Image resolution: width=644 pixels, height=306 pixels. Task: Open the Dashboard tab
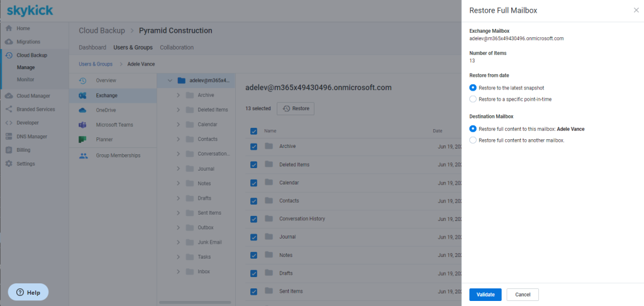[x=92, y=47]
